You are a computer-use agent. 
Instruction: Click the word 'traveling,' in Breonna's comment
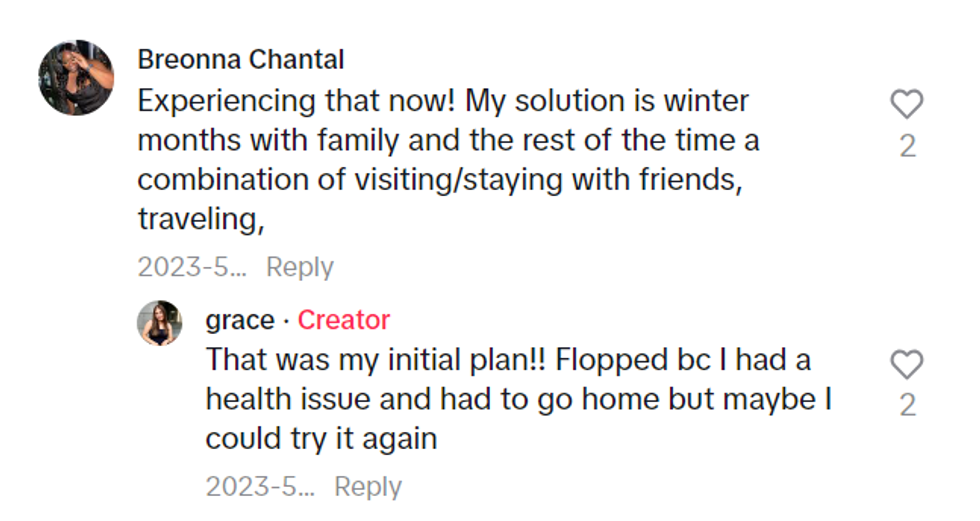tap(200, 219)
